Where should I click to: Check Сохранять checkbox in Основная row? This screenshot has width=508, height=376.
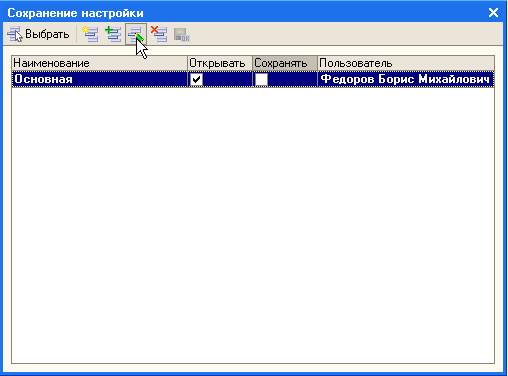click(261, 80)
